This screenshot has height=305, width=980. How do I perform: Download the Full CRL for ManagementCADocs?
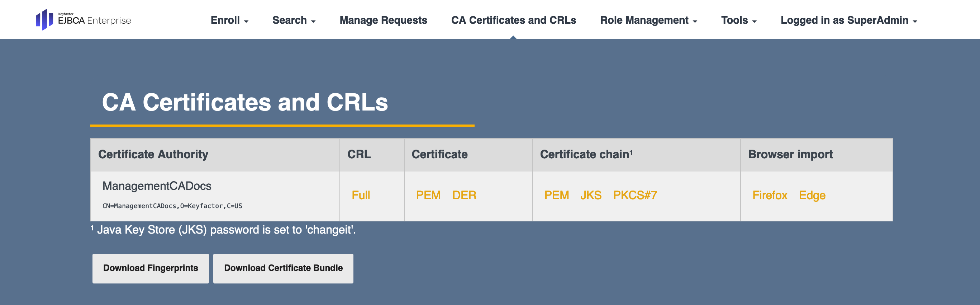360,195
